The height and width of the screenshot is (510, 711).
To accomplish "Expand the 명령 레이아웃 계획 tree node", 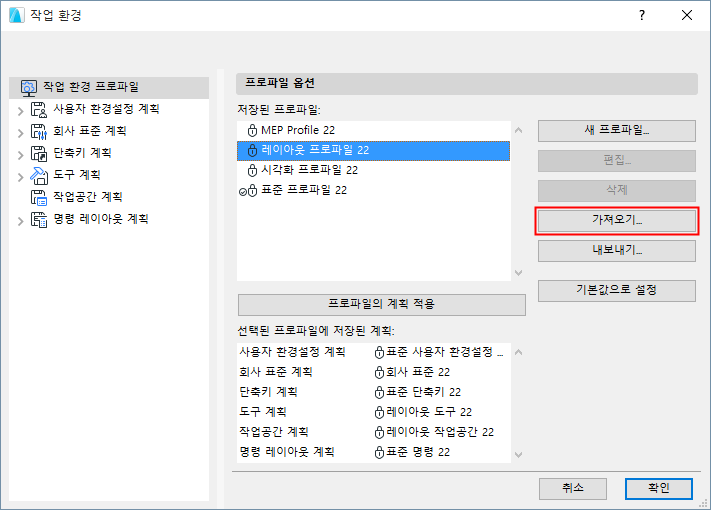I will pyautogui.click(x=20, y=221).
